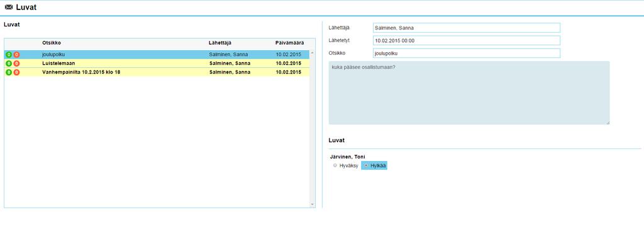Click the list scrollbar up arrow
Viewport: 644px width, 239px height.
[x=312, y=53]
